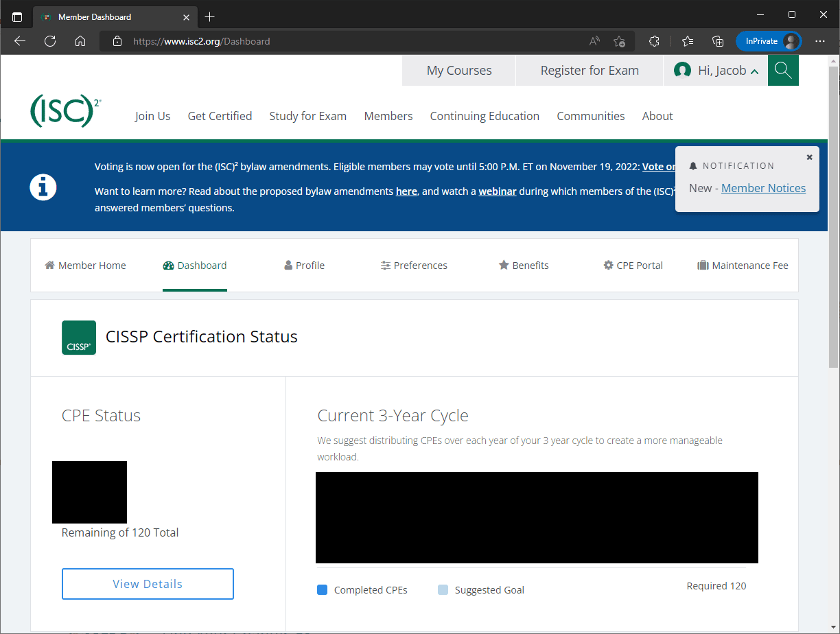Click the (ISC)2 logo
The image size is (840, 634).
pos(66,110)
